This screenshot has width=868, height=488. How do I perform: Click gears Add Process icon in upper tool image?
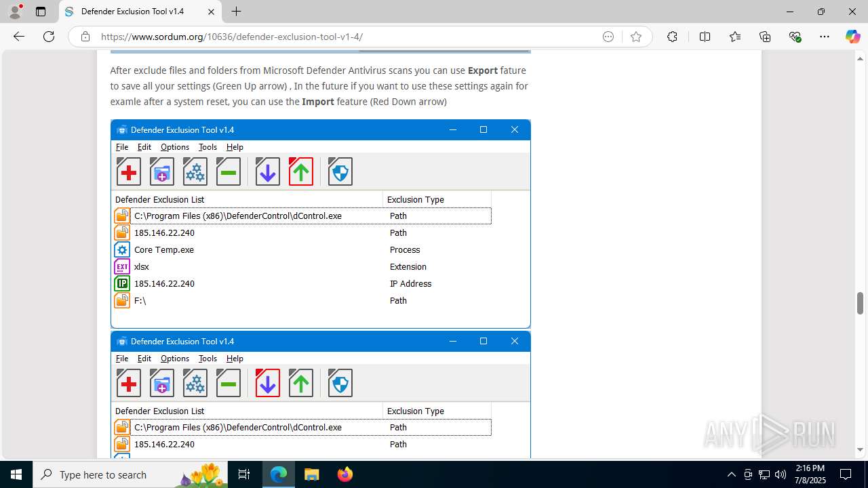click(x=195, y=172)
